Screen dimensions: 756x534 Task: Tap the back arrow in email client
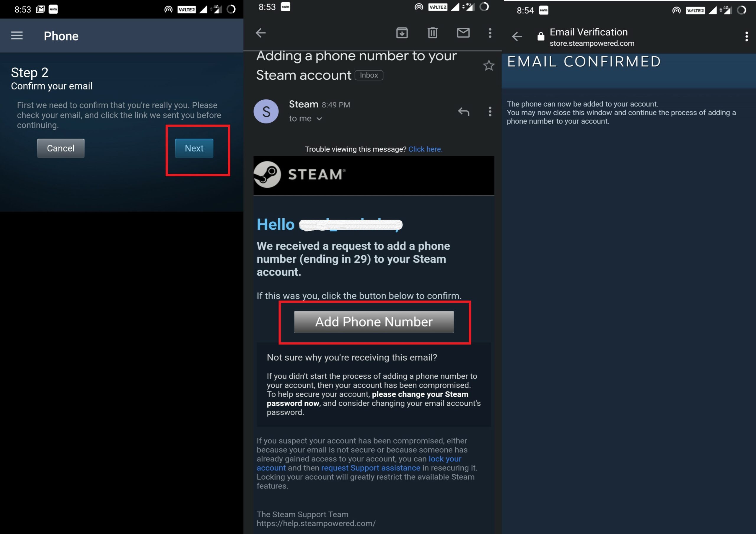(261, 32)
